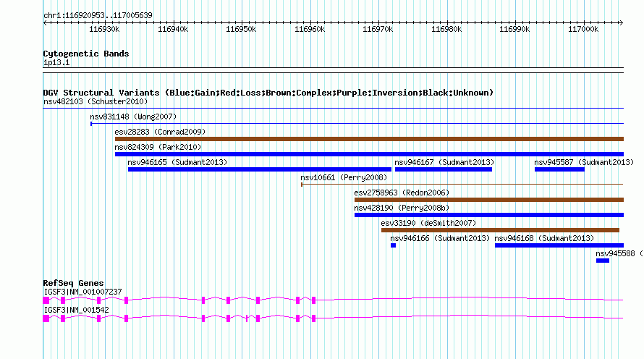The image size is (644, 359).
Task: Click the brown esv33190 complex bar
Action: (500, 230)
